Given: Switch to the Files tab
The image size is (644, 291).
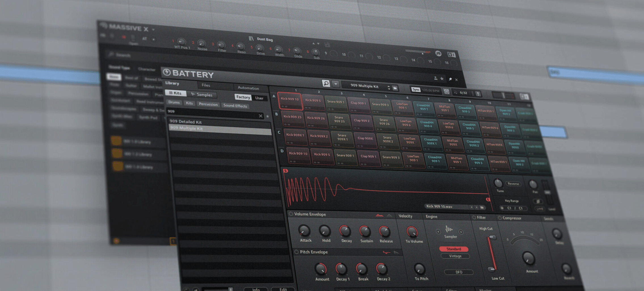Looking at the screenshot, I should [x=206, y=85].
